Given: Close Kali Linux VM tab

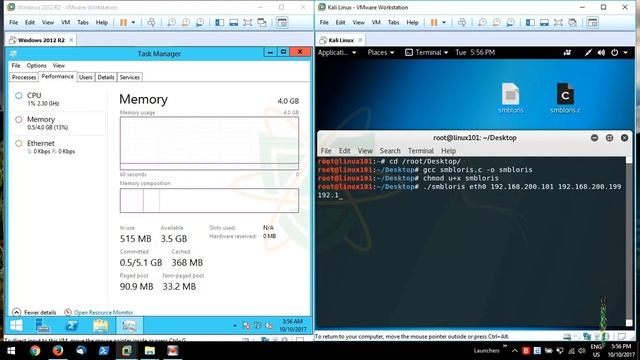Looking at the screenshot, I should (360, 40).
